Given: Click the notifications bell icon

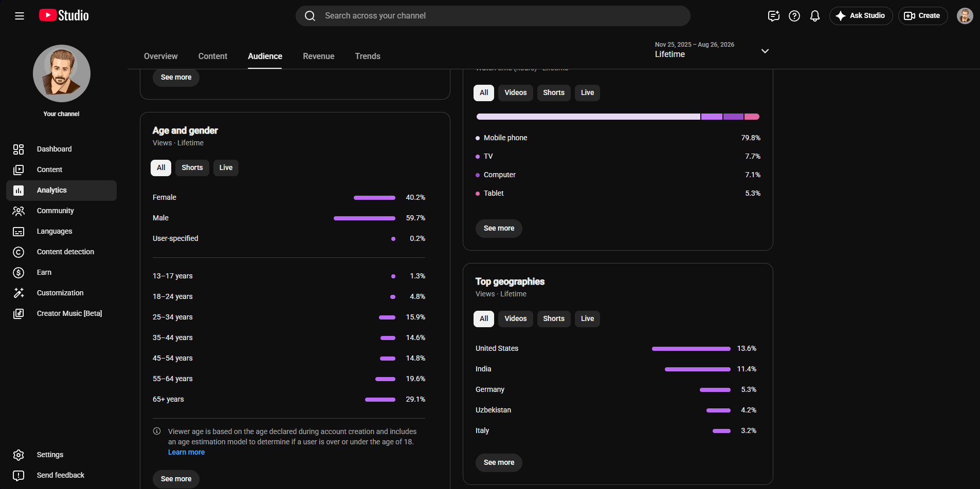Looking at the screenshot, I should [x=815, y=16].
